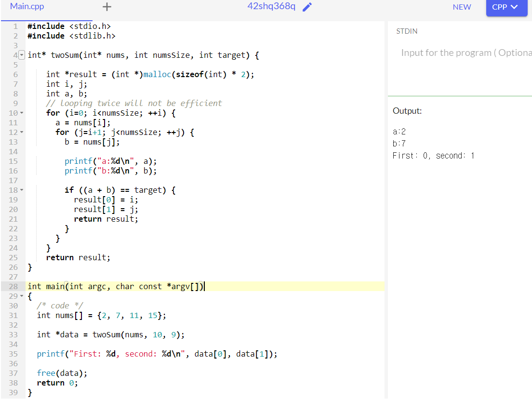
Task: Click line number 28 in gutter
Action: pyautogui.click(x=13, y=286)
